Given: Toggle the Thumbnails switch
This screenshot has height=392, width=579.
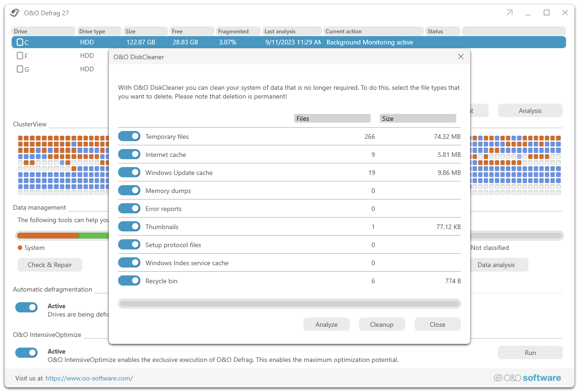Looking at the screenshot, I should (129, 226).
